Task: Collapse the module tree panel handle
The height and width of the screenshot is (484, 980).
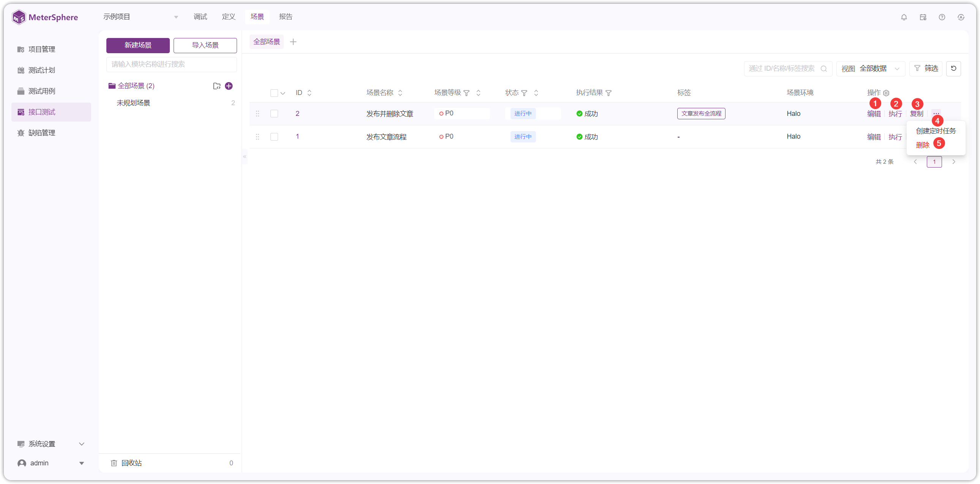Action: pos(245,157)
